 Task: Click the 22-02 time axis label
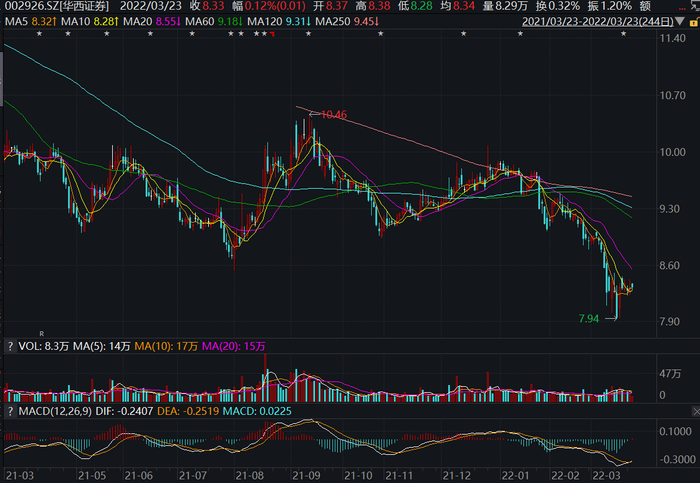tap(565, 476)
